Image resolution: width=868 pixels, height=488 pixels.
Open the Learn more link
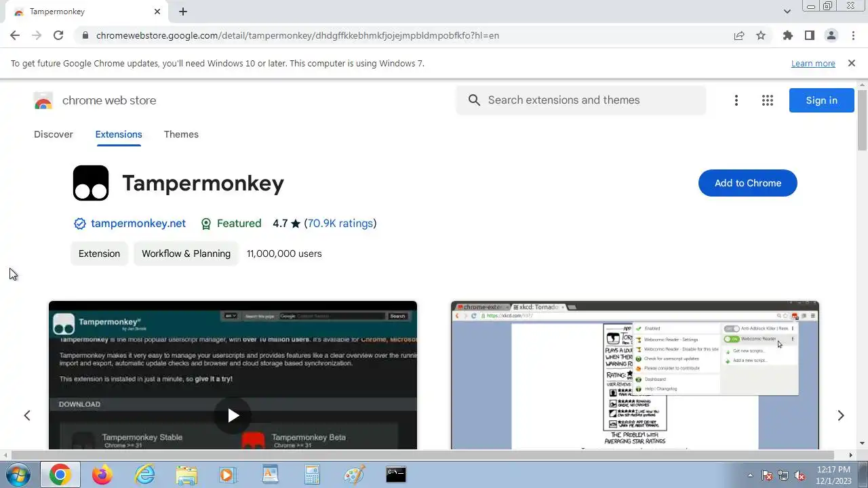(813, 63)
